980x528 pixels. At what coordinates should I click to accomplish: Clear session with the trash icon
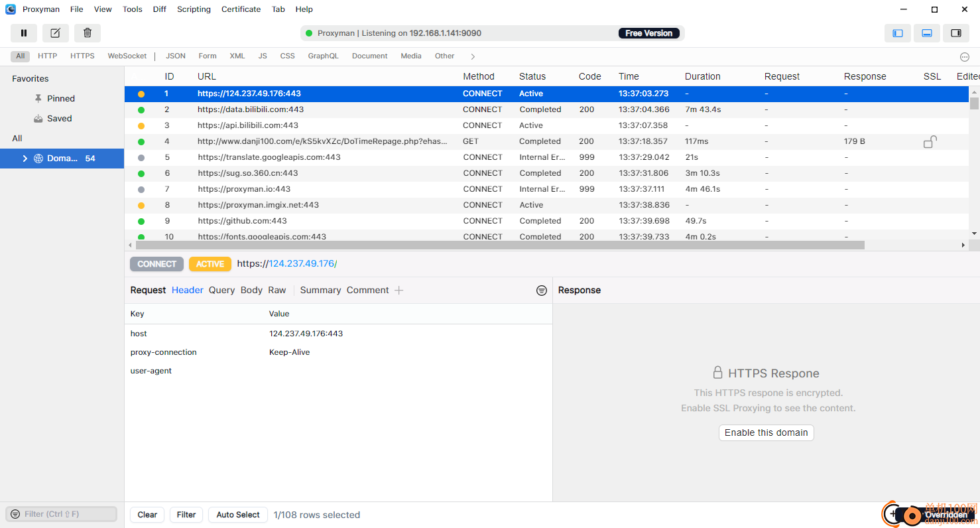tap(88, 33)
